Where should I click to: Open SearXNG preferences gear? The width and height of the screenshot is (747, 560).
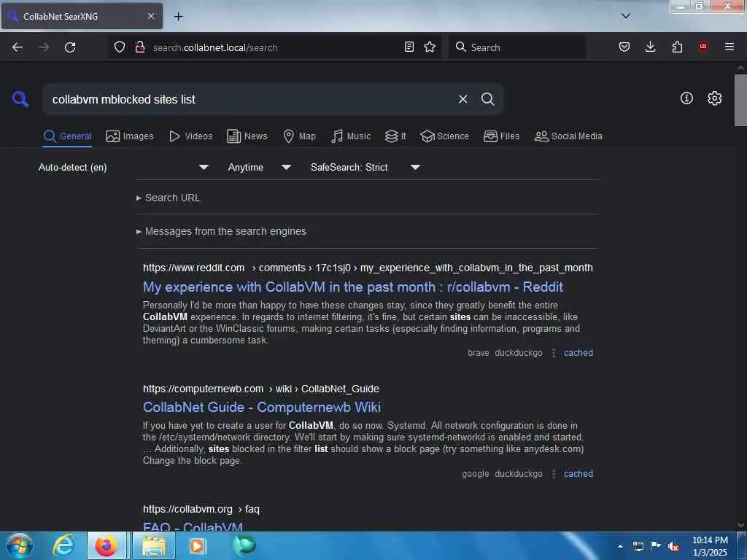715,98
